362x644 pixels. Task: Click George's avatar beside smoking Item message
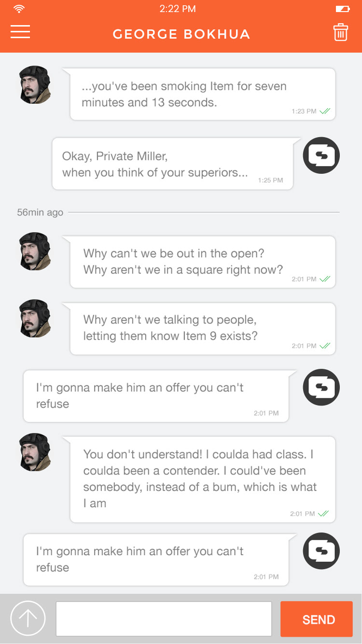pyautogui.click(x=35, y=85)
